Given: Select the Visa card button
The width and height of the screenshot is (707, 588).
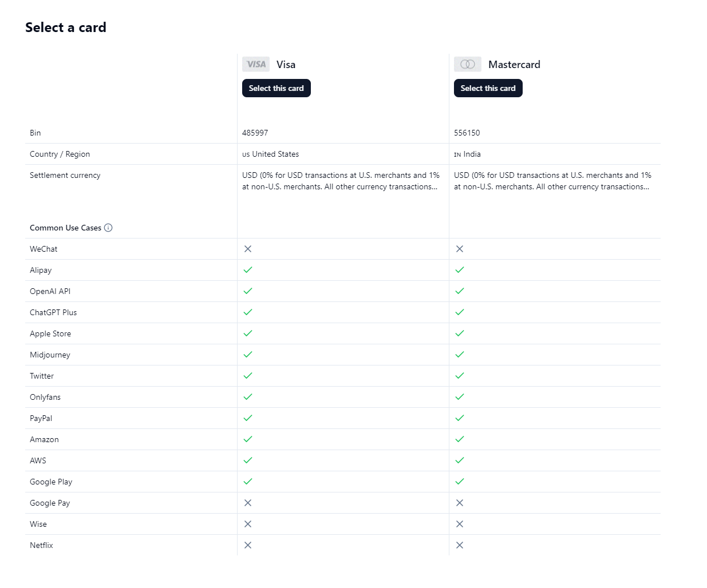Looking at the screenshot, I should pyautogui.click(x=276, y=88).
